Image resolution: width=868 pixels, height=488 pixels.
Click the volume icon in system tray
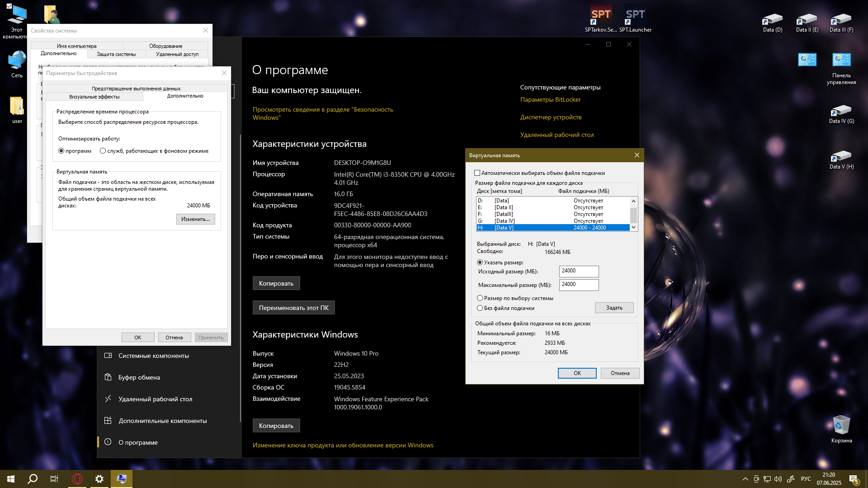[778, 479]
